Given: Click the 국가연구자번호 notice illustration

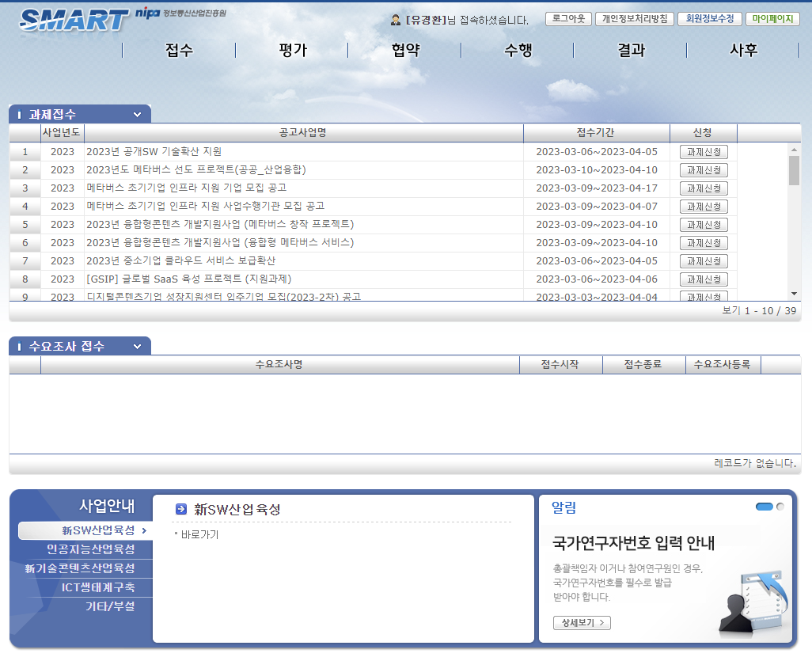Looking at the screenshot, I should coord(752,602).
